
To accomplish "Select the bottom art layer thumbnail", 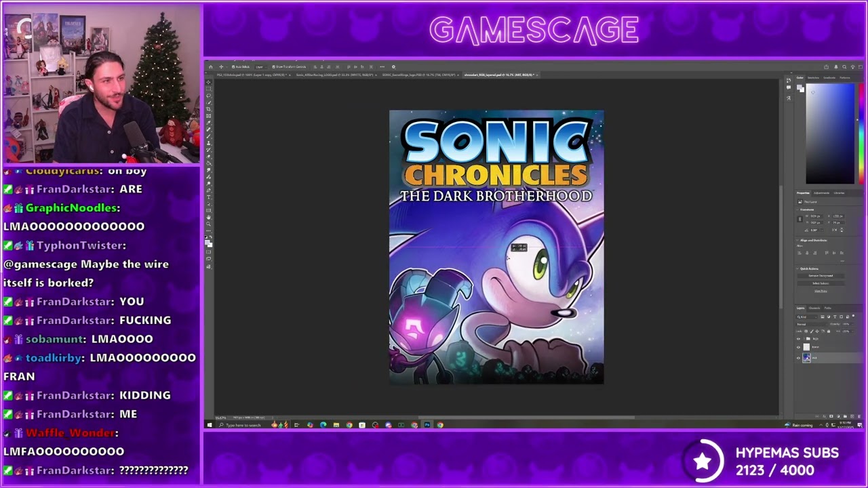I will coord(806,358).
